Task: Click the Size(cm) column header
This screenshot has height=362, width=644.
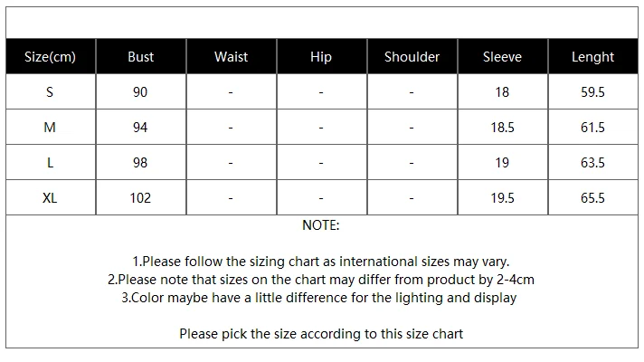Action: pyautogui.click(x=50, y=57)
